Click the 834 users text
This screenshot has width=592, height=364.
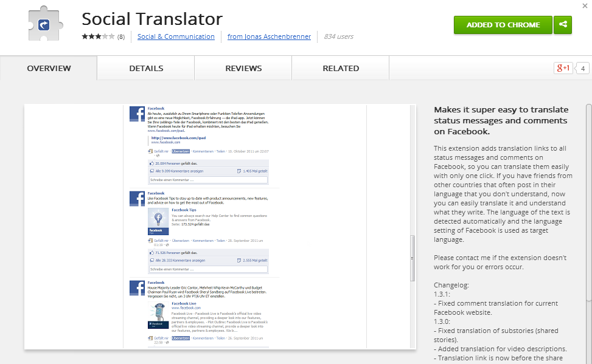pos(339,36)
